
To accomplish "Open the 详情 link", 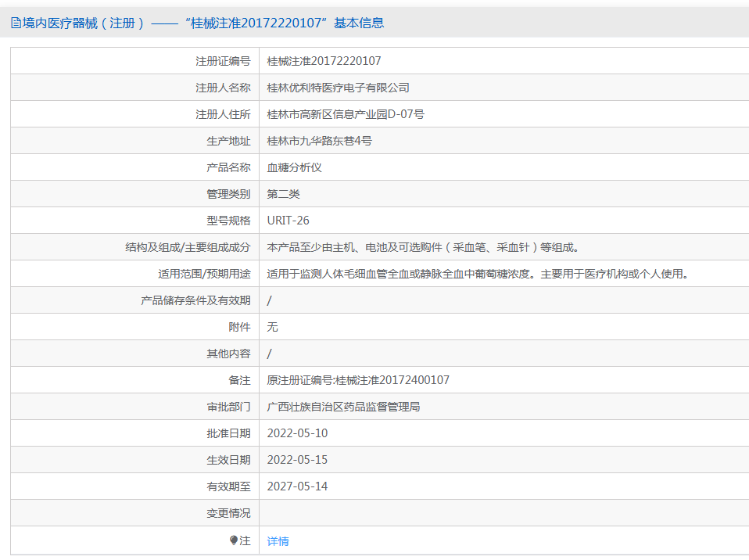I will (x=278, y=541).
